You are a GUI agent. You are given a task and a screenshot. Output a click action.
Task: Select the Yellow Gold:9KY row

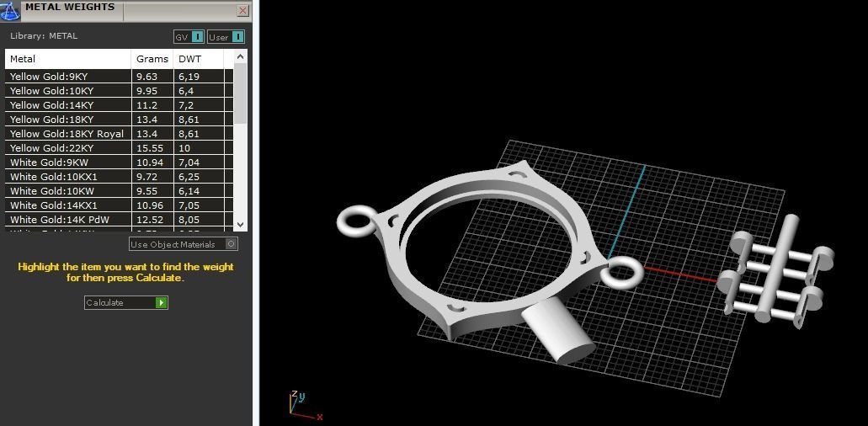119,77
